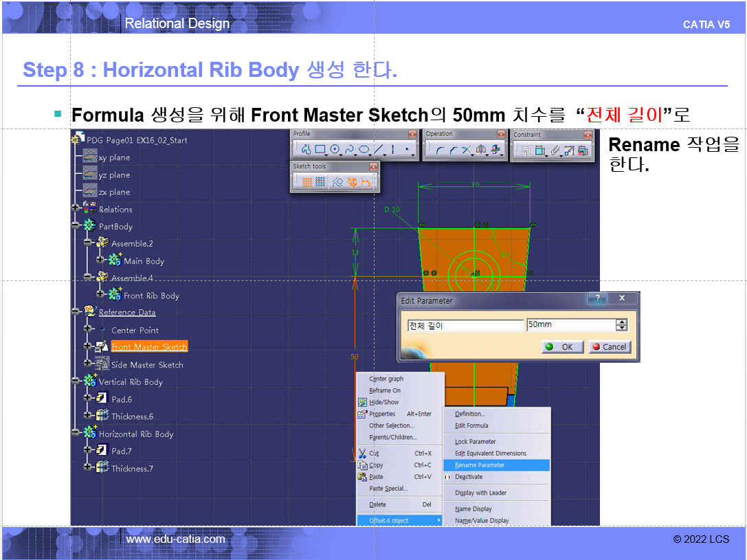Image resolution: width=747 pixels, height=560 pixels.
Task: Select the Rectangle tool in Profile toolbar
Action: 320,150
